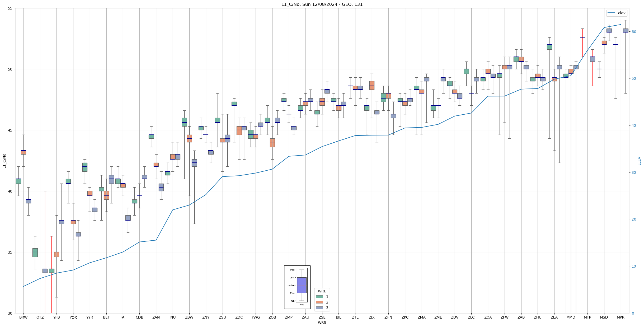Click the ZLA station tick label
Image resolution: width=644 pixels, height=327 pixels.
point(554,317)
